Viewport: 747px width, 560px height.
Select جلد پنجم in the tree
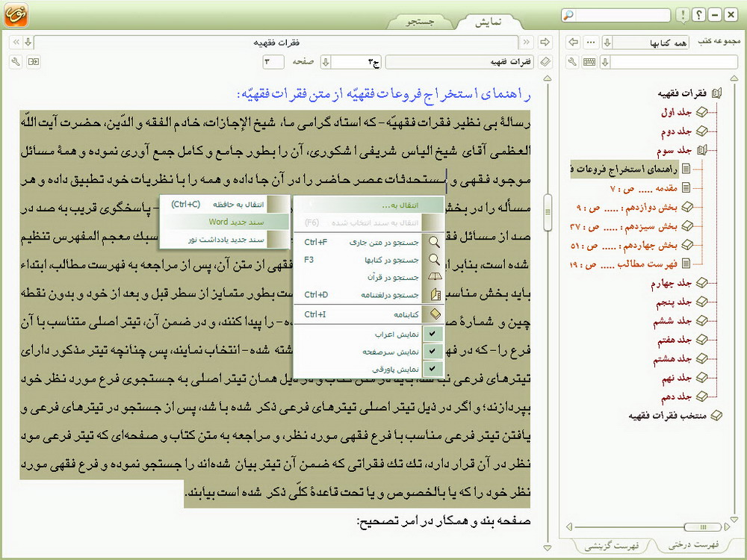pyautogui.click(x=674, y=302)
